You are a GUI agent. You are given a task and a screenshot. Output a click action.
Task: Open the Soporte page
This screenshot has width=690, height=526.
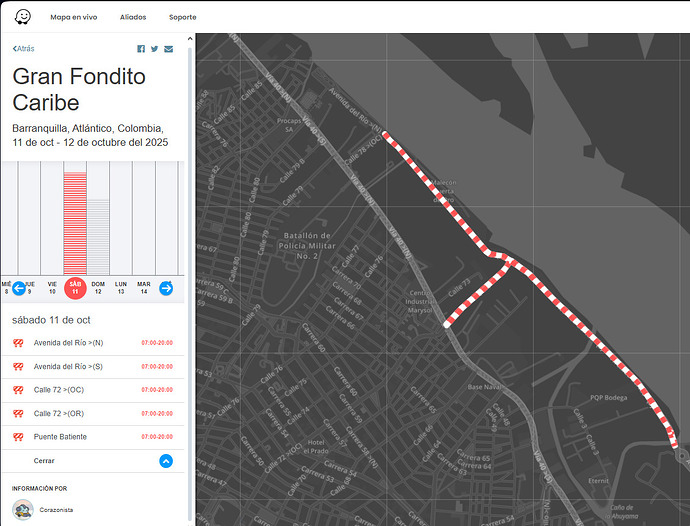pyautogui.click(x=182, y=17)
